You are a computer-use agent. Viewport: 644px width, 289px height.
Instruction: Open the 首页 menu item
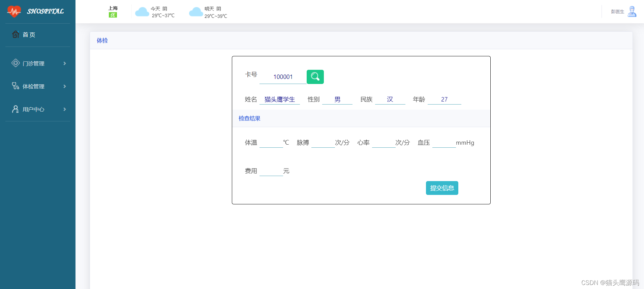38,35
